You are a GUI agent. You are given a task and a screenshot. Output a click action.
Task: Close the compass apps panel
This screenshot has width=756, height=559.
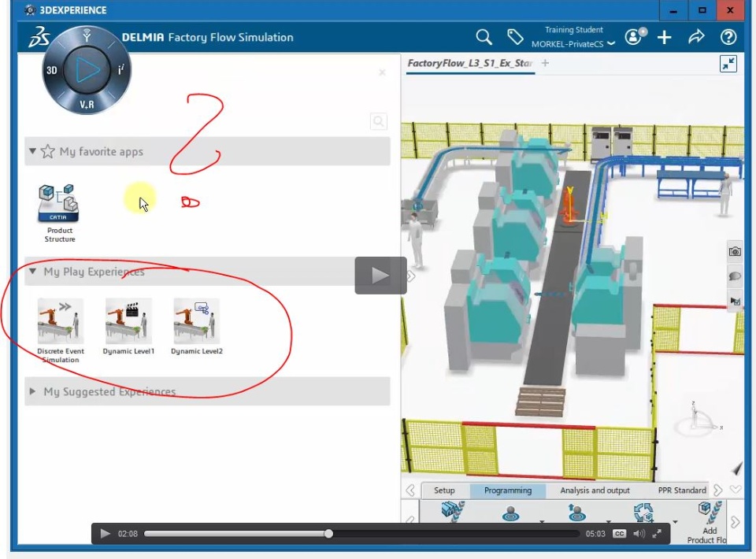(383, 72)
